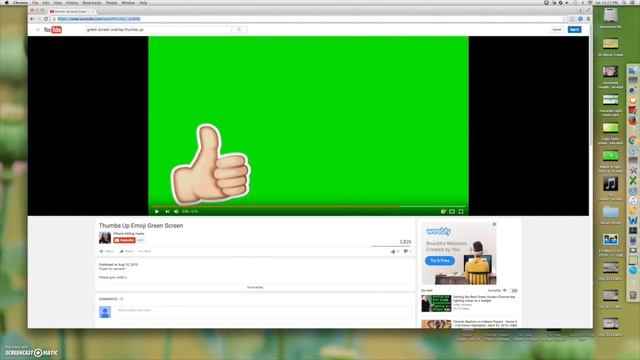Open the YouTube guide hamburger menu
The height and width of the screenshot is (360, 640).
pyautogui.click(x=38, y=30)
